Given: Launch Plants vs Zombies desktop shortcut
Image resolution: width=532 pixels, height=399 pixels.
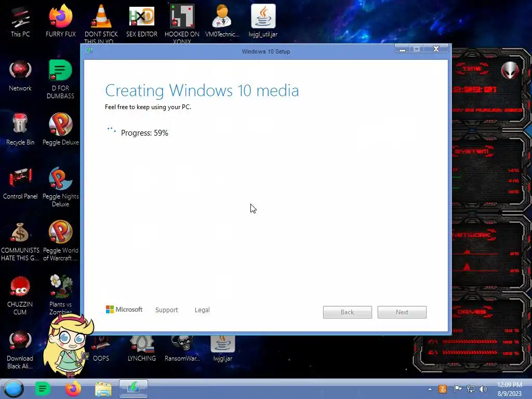Looking at the screenshot, I should click(60, 295).
